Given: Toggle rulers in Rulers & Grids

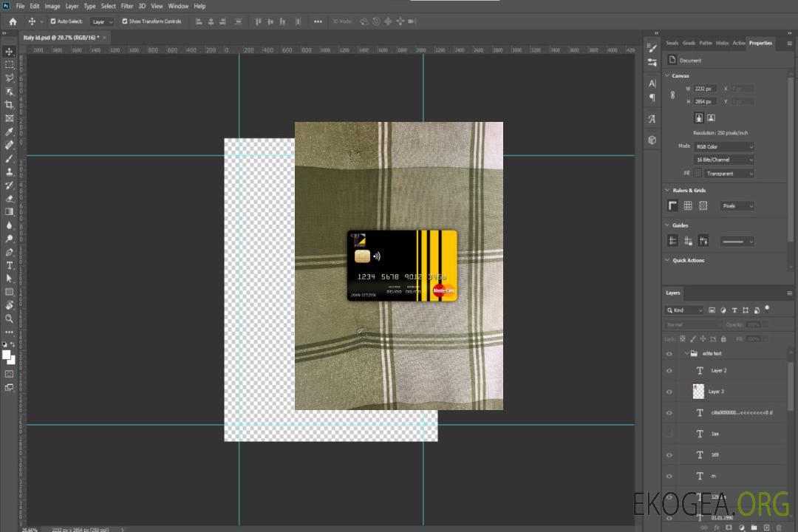Looking at the screenshot, I should point(673,206).
